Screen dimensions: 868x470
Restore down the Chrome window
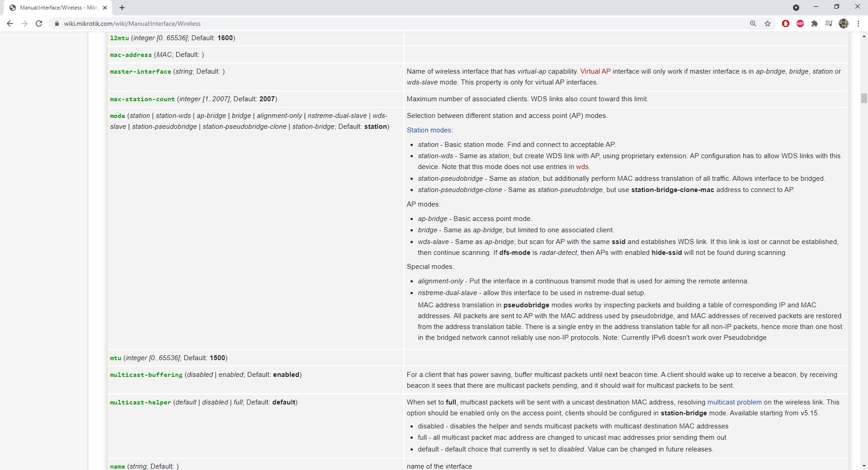837,7
